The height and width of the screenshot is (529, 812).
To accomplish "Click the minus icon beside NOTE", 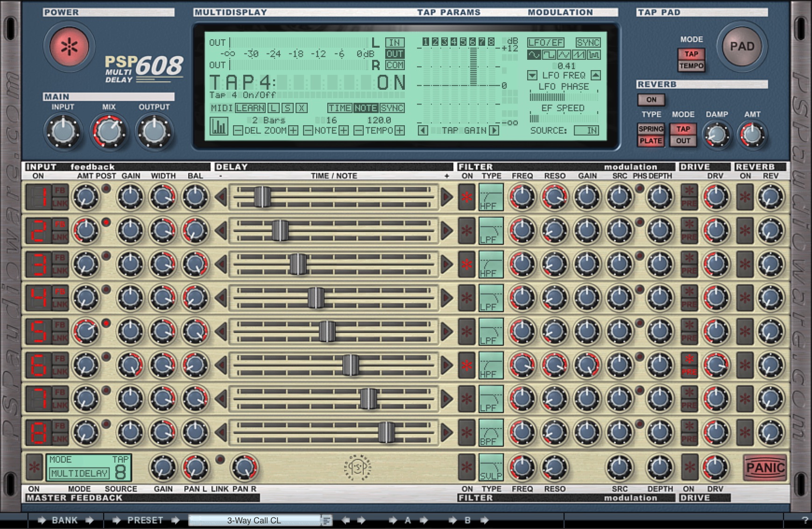I will 308,131.
